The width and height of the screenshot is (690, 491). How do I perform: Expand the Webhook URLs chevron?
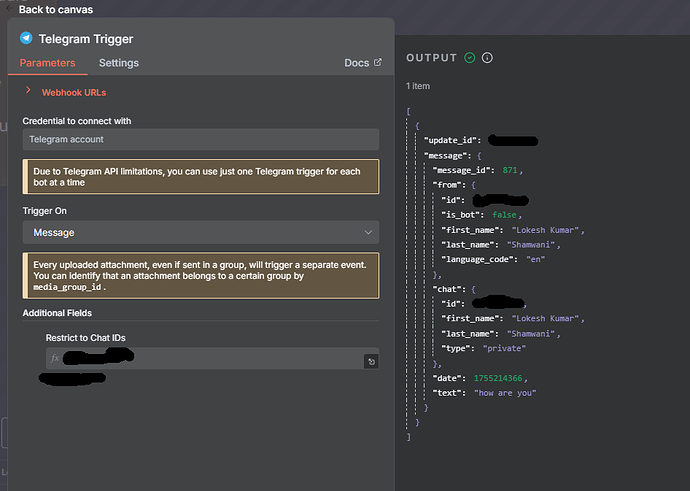tap(28, 90)
